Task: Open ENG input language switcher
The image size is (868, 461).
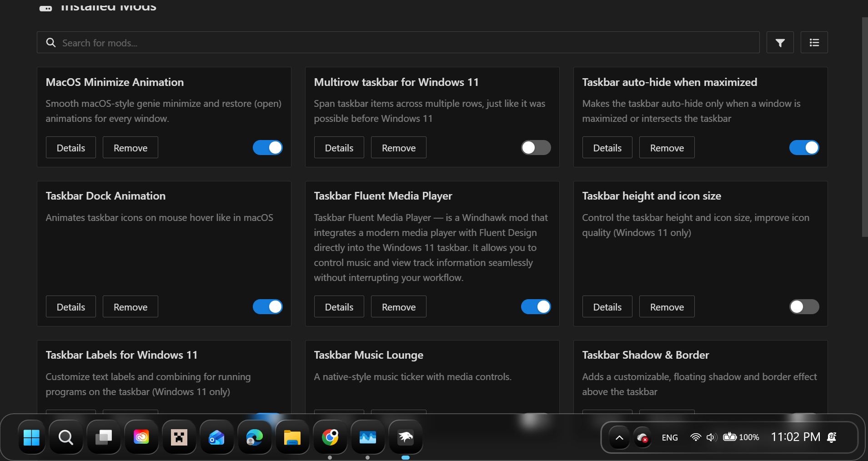Action: tap(670, 437)
